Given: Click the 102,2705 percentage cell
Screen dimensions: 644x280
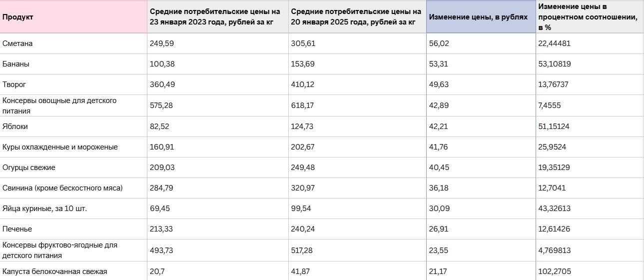Looking at the screenshot, I should click(x=554, y=271).
